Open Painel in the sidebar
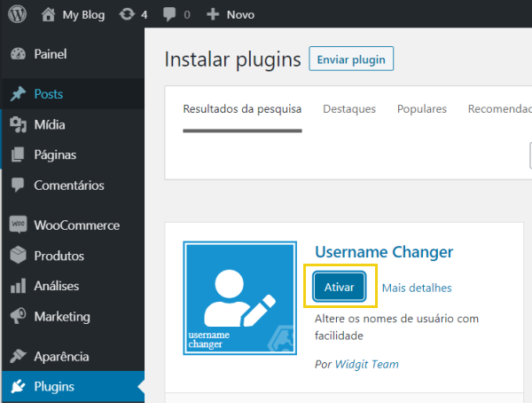 coord(51,54)
